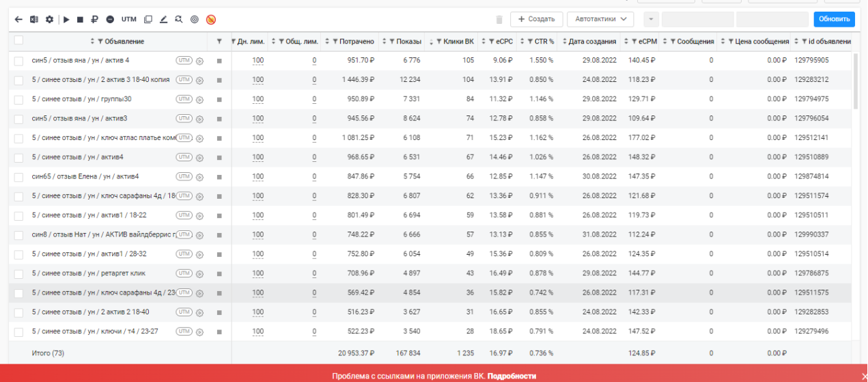Tick checkbox for 'син5 / отзыв яна / ун / актив3'

(x=18, y=119)
